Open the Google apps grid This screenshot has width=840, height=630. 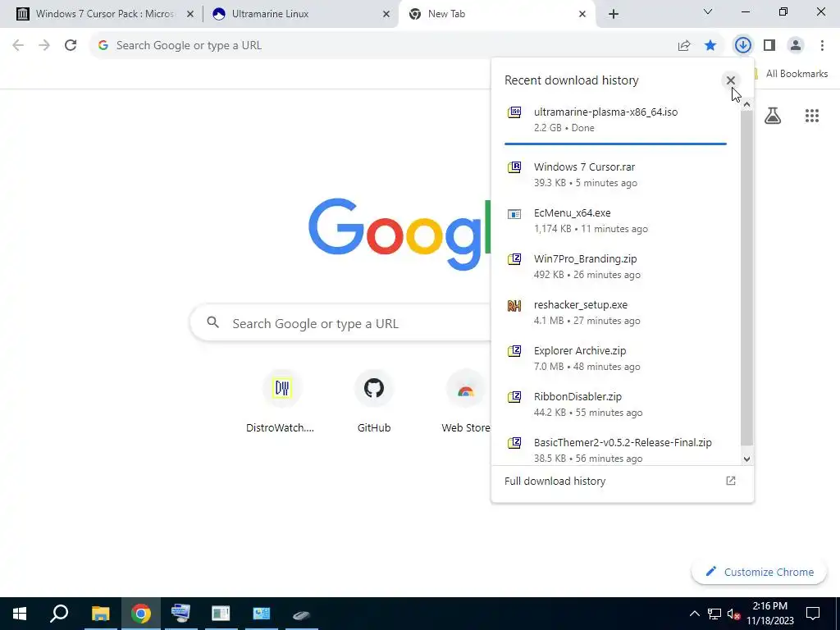tap(812, 116)
